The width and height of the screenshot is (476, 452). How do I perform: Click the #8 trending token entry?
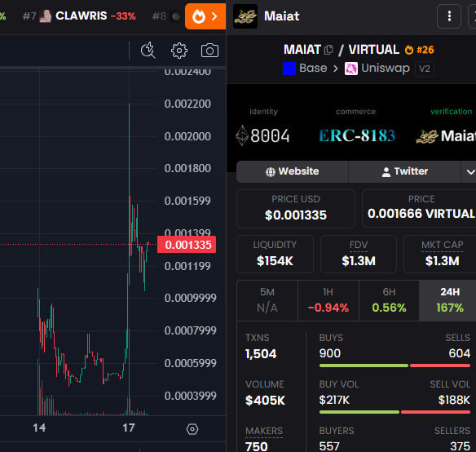[x=166, y=16]
